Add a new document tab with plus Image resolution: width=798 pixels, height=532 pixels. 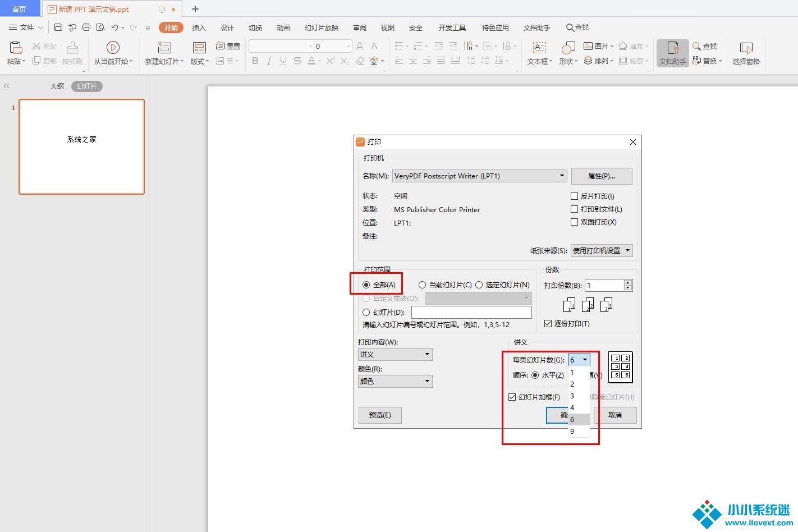click(195, 9)
